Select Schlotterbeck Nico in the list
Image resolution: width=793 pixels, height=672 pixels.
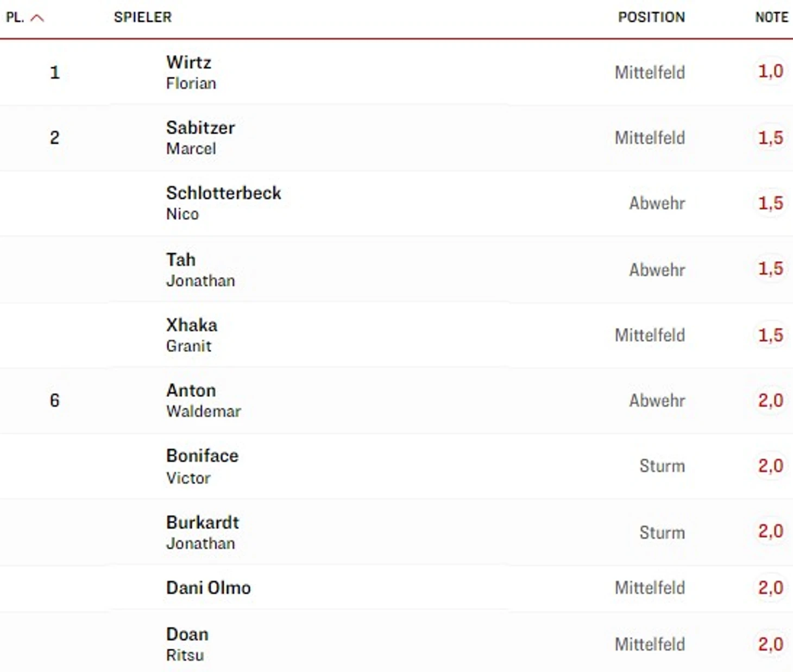223,203
